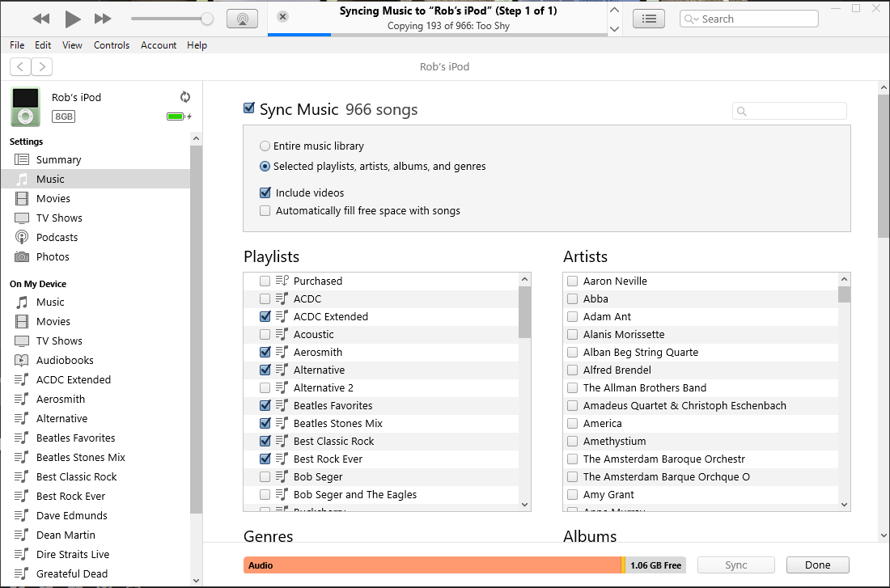
Task: Click the Sync button
Action: tap(735, 565)
